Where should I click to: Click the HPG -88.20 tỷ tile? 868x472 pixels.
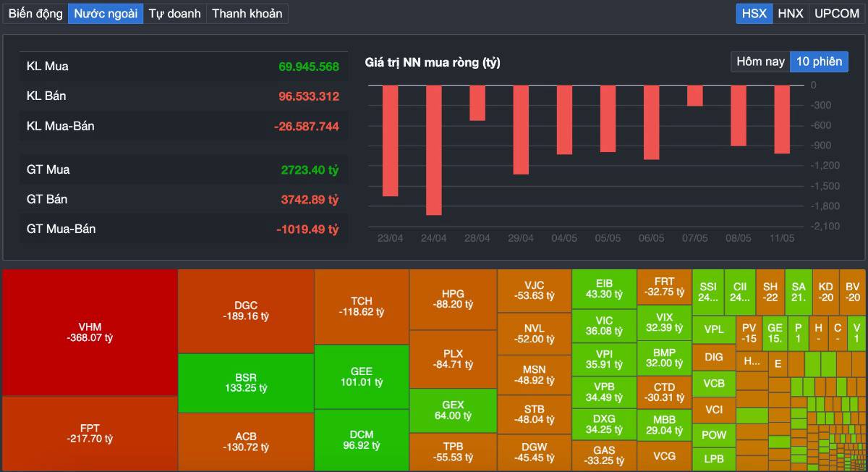[x=453, y=299]
